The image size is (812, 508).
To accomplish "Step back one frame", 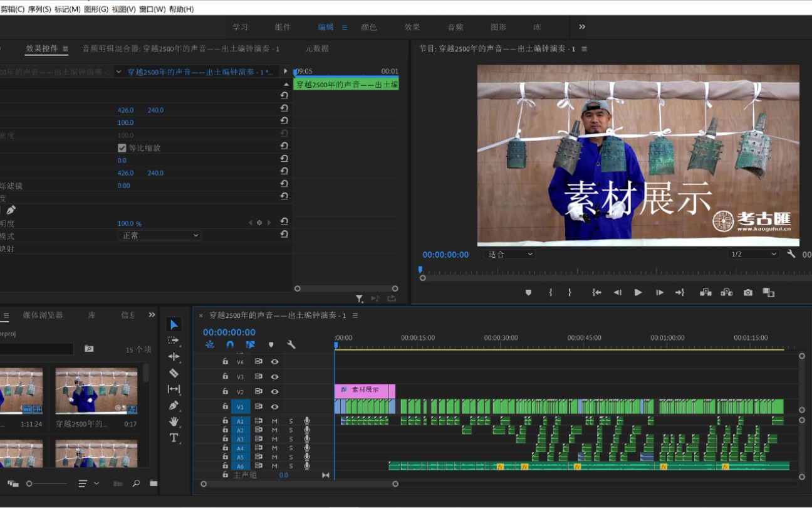I will click(617, 292).
